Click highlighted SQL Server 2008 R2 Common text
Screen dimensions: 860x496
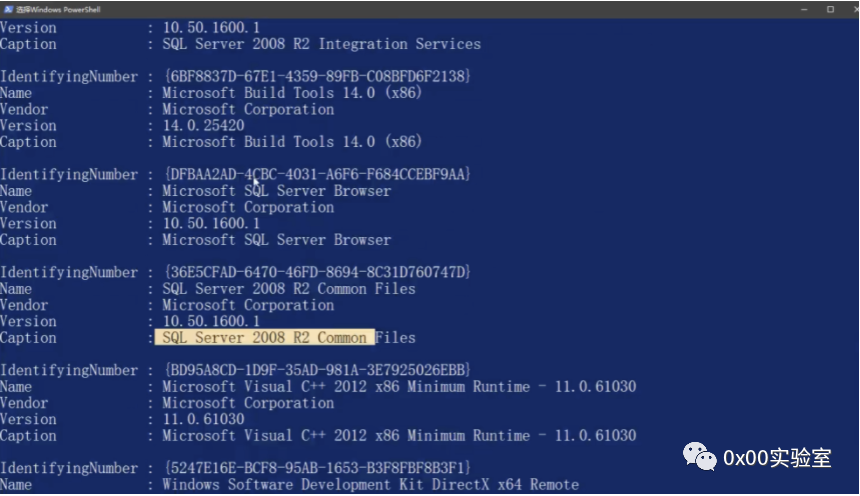pos(265,338)
